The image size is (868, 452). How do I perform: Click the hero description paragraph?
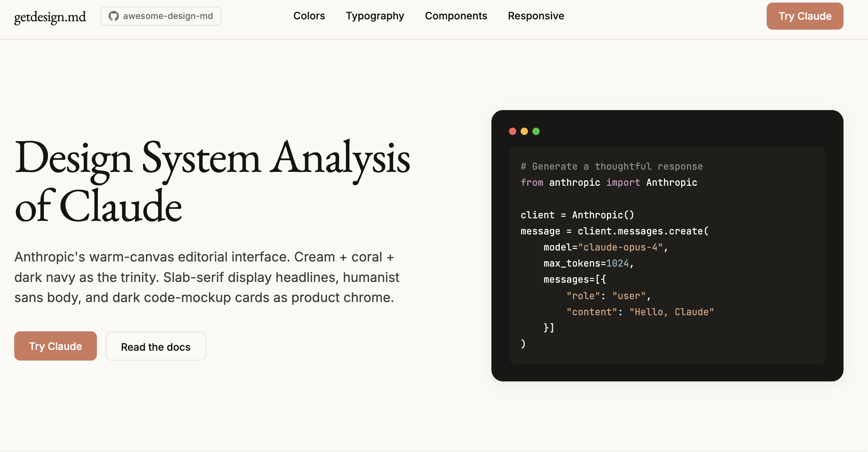(x=207, y=277)
